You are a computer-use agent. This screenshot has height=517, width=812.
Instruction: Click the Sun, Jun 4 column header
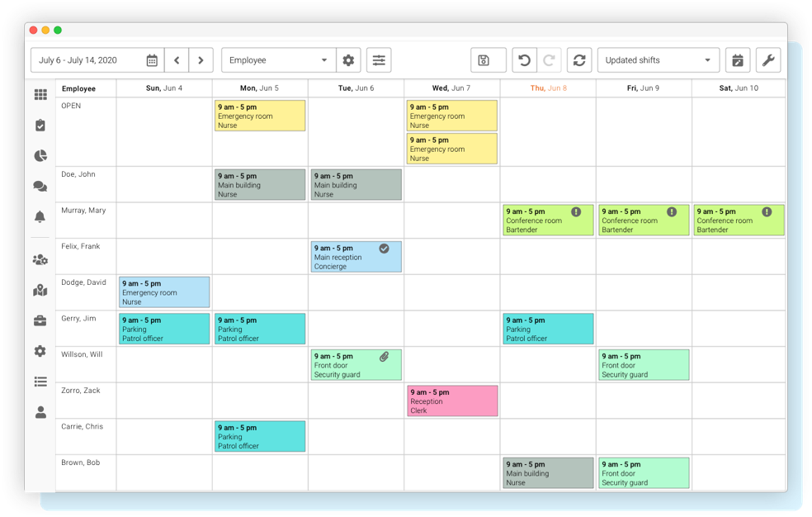[164, 88]
